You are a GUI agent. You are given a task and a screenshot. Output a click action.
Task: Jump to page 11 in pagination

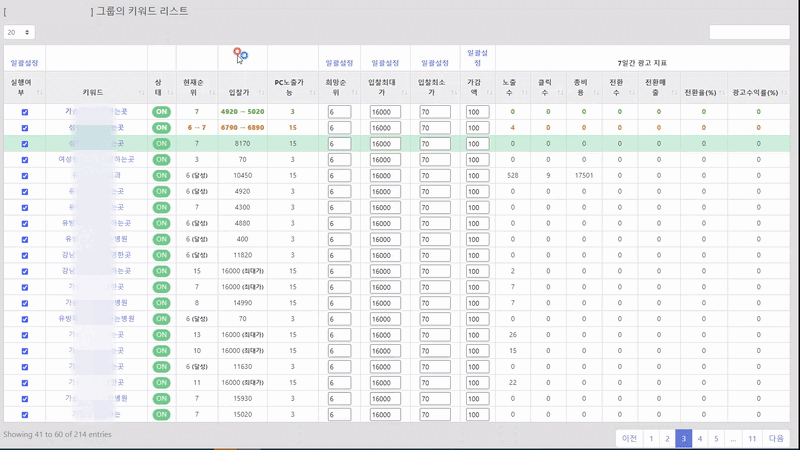coord(752,438)
